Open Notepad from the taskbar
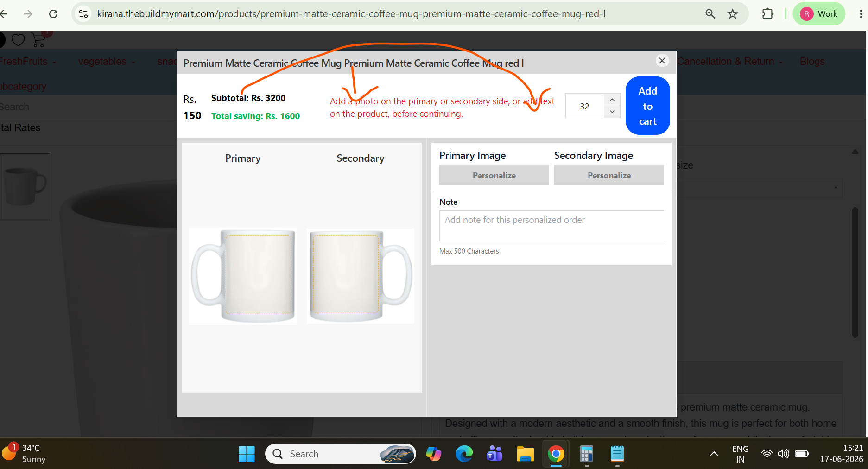This screenshot has height=469, width=868. click(x=617, y=454)
